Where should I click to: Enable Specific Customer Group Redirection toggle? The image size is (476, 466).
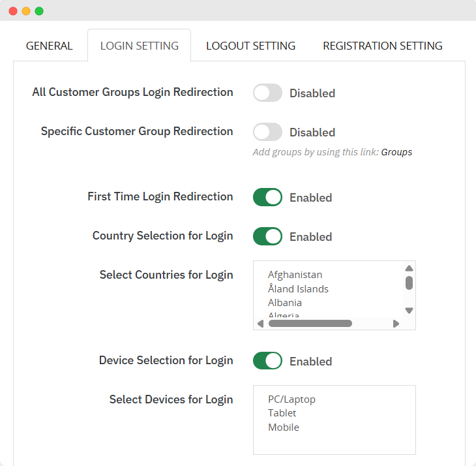click(x=267, y=132)
